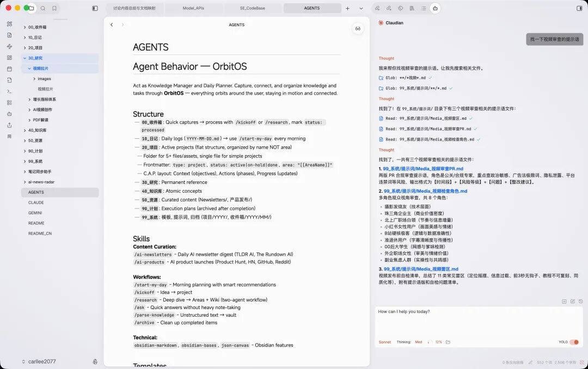
Task: Open the search magnifier in sidebar header
Action: coord(43,8)
